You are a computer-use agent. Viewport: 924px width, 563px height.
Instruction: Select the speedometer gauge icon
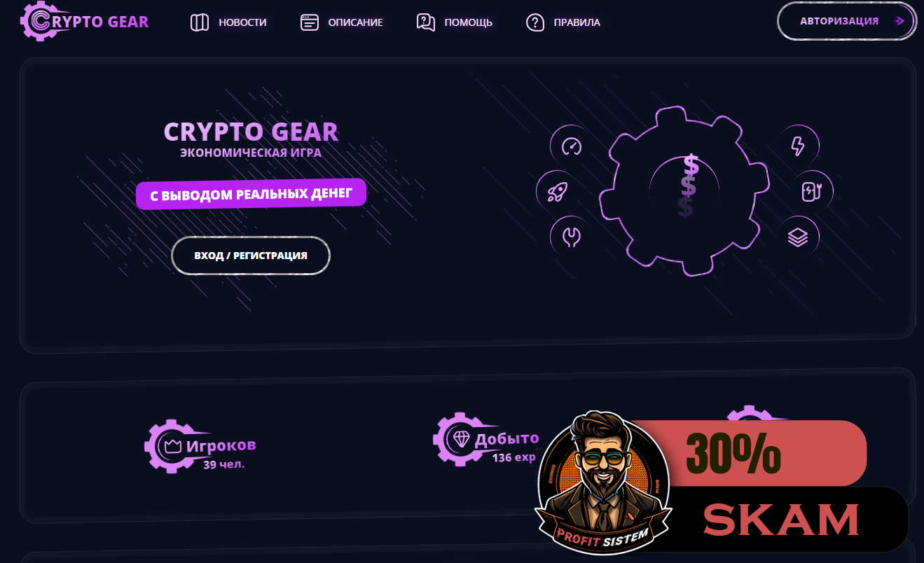pos(572,146)
